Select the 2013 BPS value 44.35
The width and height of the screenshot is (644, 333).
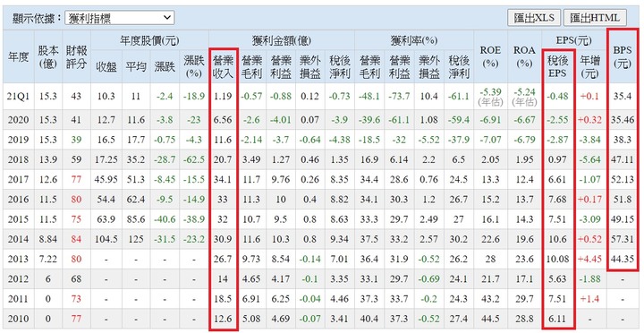point(623,259)
